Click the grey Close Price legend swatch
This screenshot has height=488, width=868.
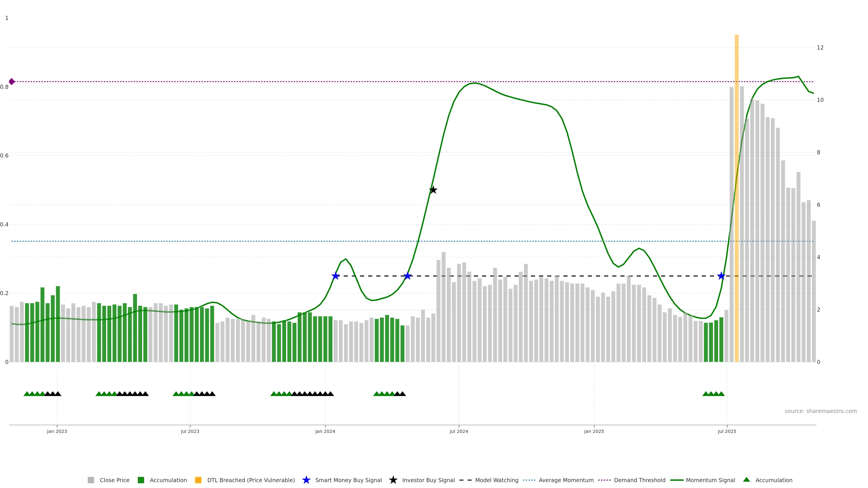[91, 480]
